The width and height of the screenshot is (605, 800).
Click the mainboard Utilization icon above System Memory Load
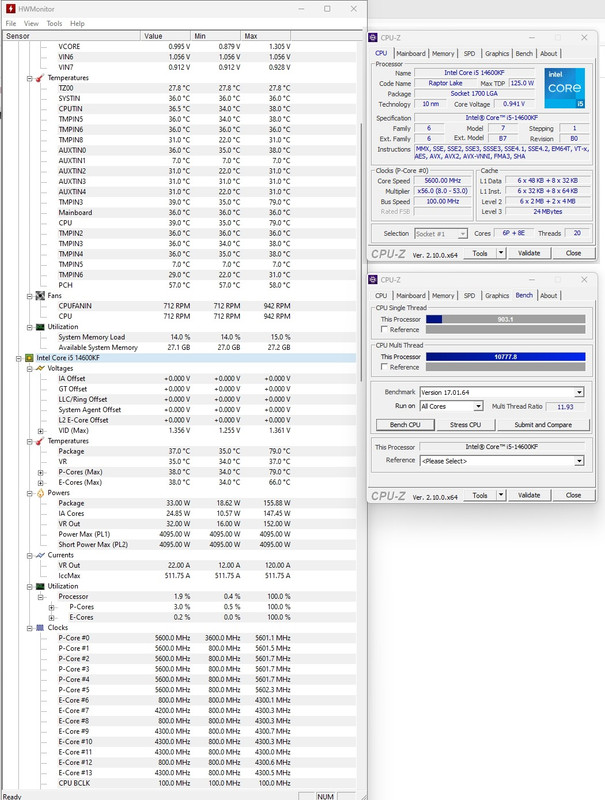40,327
